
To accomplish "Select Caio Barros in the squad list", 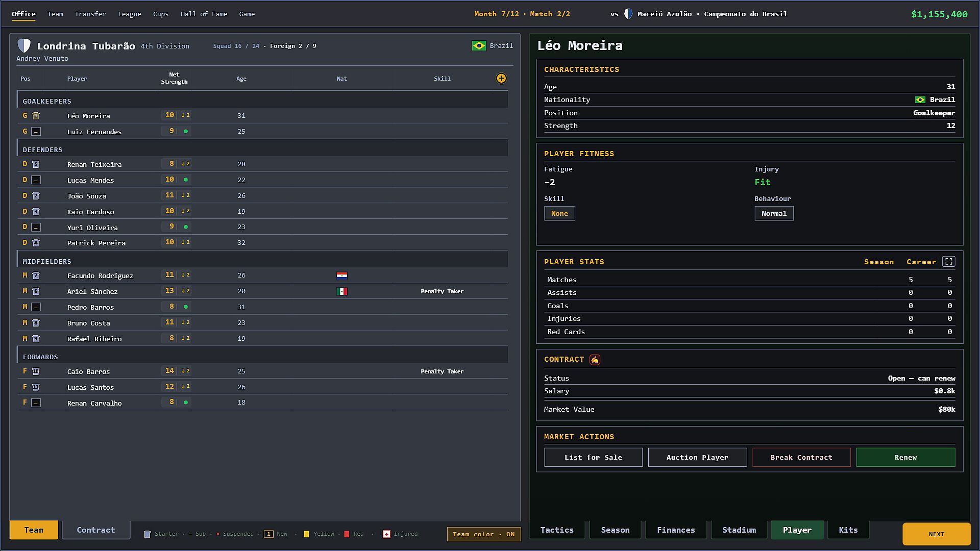I will pyautogui.click(x=262, y=371).
